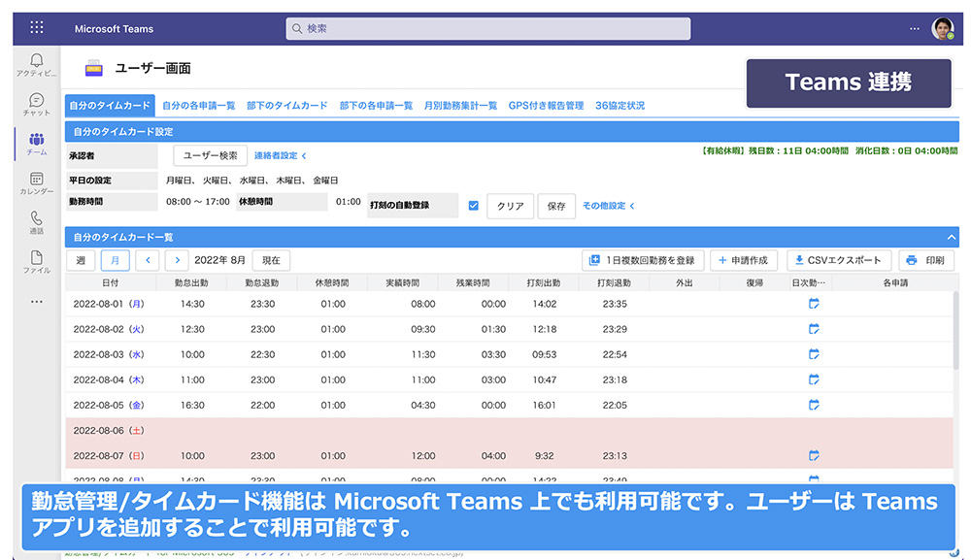This screenshot has height=560, width=971.
Task: Switch to 月 view
Action: point(116,260)
